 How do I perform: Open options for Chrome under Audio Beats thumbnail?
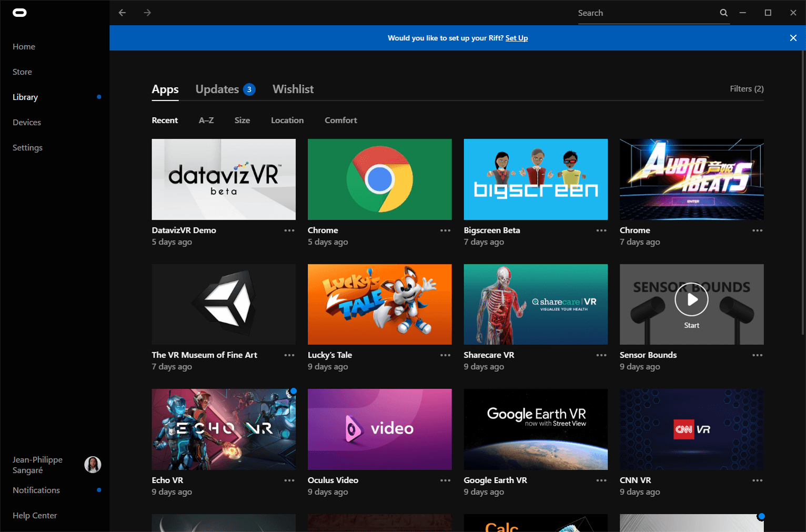[758, 230]
